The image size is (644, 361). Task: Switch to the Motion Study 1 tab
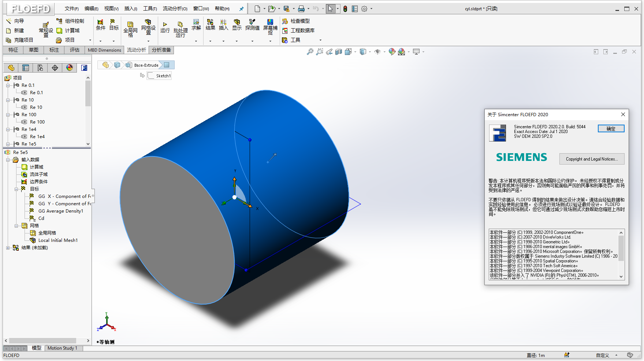tap(62, 348)
